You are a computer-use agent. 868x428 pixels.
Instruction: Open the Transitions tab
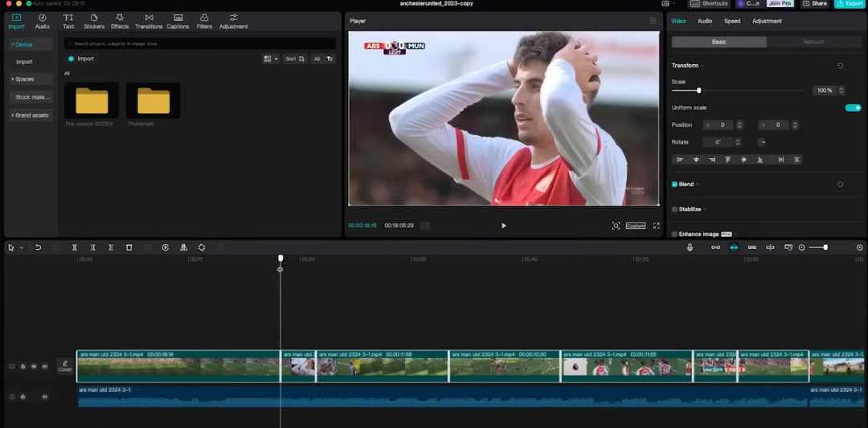(149, 22)
